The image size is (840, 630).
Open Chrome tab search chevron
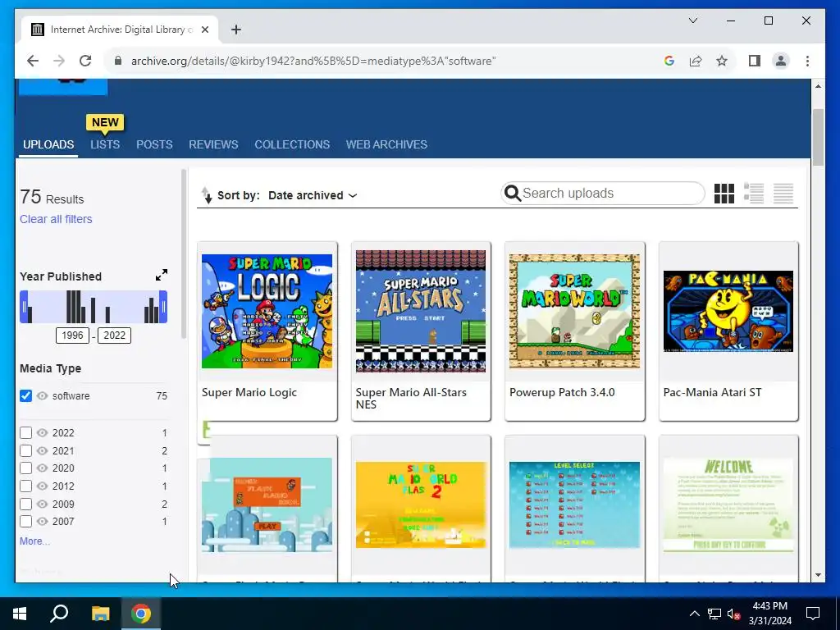692,21
